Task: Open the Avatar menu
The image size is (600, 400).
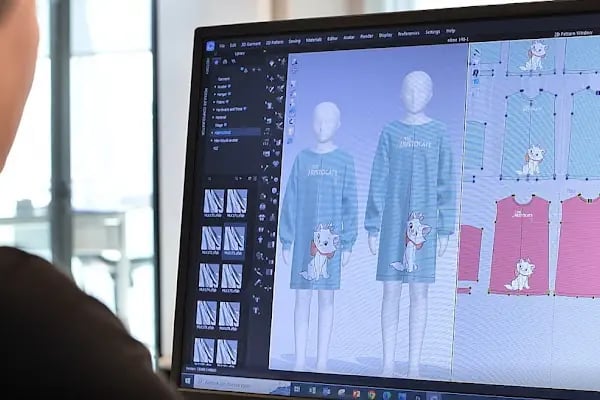Action: point(349,38)
